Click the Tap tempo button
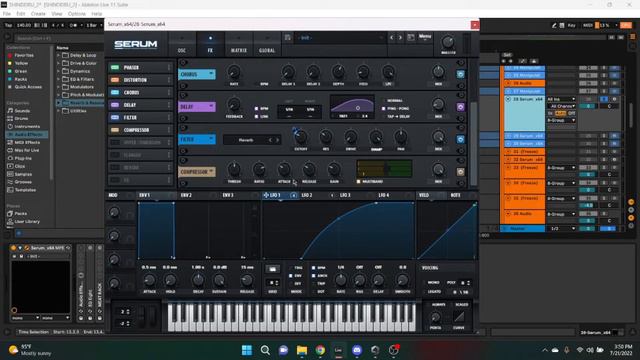Screen dimensions: 640x360 point(8,25)
